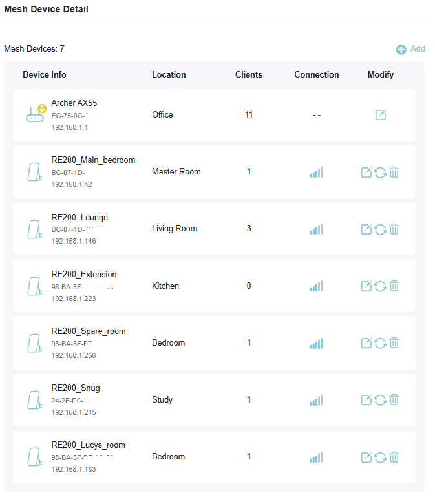This screenshot has height=504, width=435.
Task: Select the RE200_Lounge device name
Action: [x=80, y=217]
